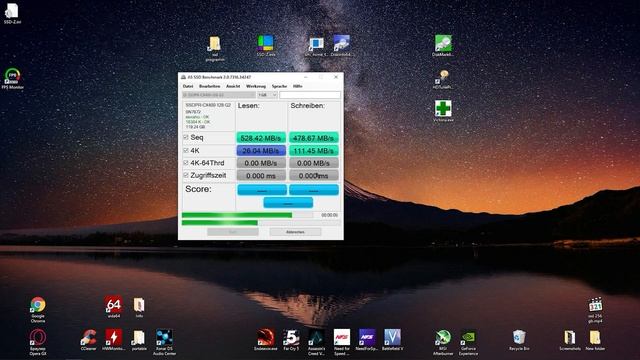Launch the Far Cry 5 game shortcut
Viewport: 640px width, 360px height.
tap(291, 340)
